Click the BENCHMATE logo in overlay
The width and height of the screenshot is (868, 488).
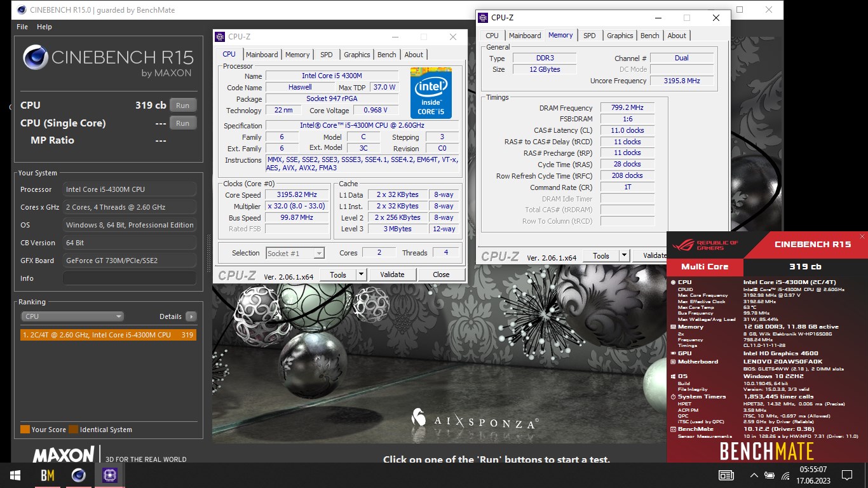pyautogui.click(x=767, y=451)
